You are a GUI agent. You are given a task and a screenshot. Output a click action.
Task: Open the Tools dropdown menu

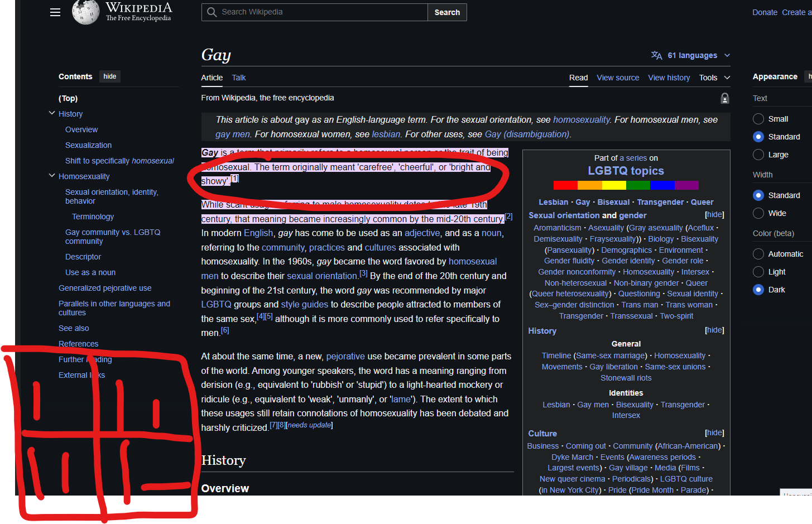(714, 78)
